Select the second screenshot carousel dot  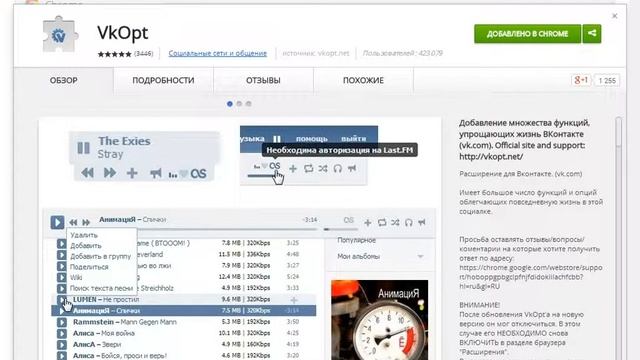[239, 104]
